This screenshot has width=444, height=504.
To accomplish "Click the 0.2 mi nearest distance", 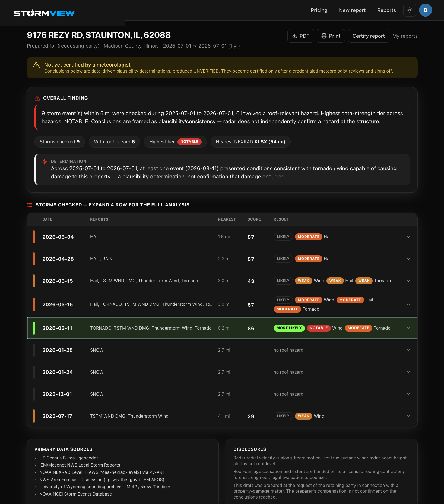I will click(224, 328).
